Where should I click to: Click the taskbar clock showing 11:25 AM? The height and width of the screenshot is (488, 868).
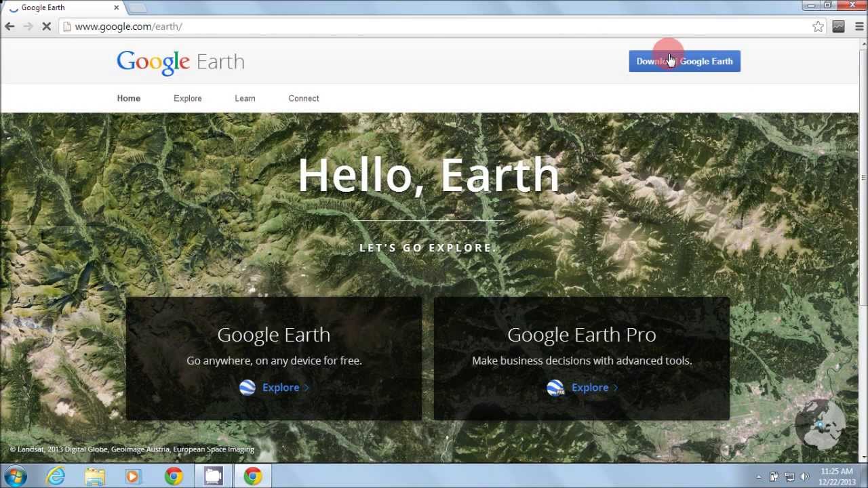(x=837, y=476)
